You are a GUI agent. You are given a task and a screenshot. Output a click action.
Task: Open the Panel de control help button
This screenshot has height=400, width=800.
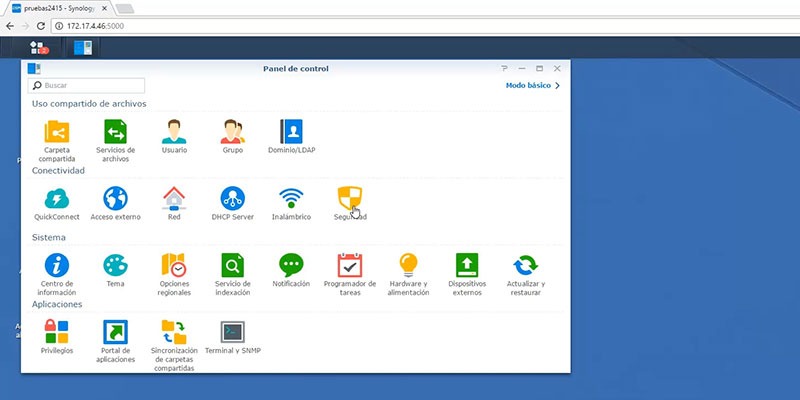(504, 68)
